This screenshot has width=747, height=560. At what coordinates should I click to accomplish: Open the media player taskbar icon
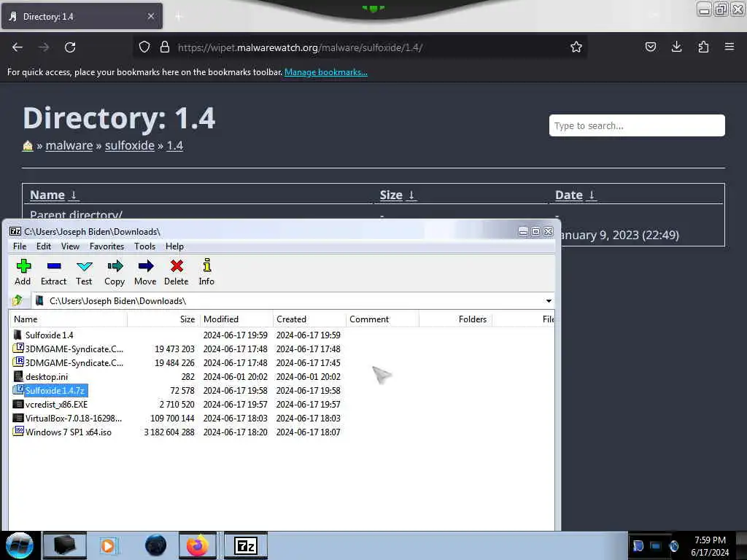[108, 545]
